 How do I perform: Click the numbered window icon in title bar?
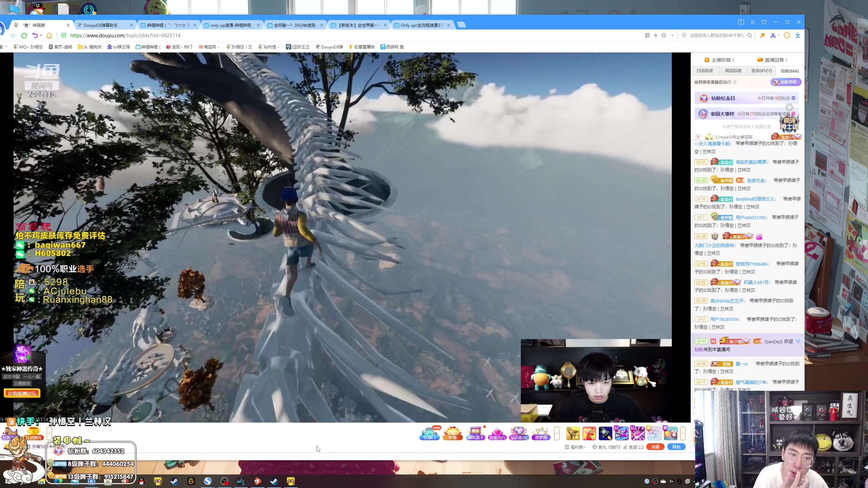coord(741,22)
